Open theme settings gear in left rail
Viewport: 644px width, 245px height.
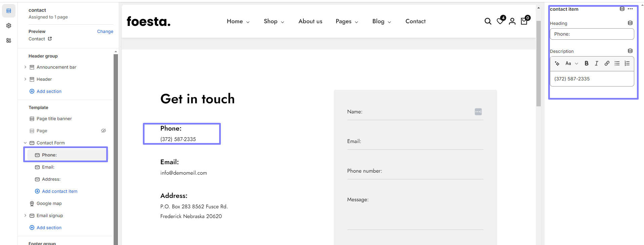click(x=9, y=26)
